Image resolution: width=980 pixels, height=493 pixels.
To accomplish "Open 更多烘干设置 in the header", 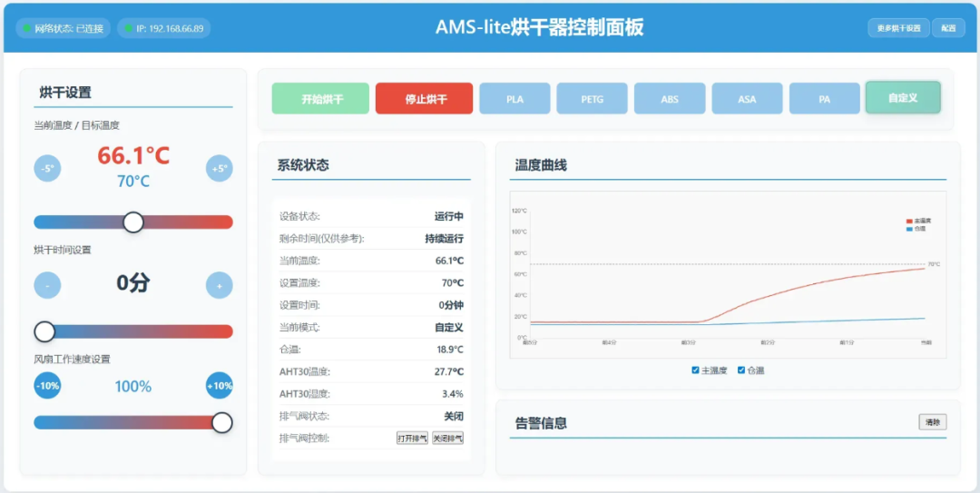I will (898, 28).
